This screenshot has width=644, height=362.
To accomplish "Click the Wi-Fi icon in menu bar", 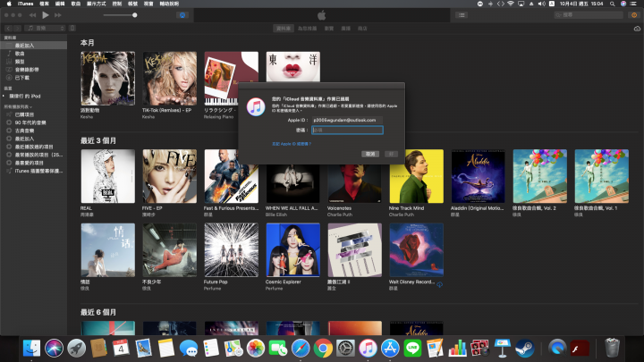I will pyautogui.click(x=511, y=4).
